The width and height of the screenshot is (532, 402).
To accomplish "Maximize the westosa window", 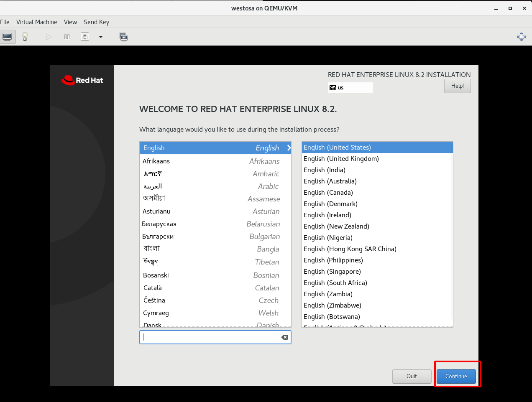I will [x=510, y=8].
